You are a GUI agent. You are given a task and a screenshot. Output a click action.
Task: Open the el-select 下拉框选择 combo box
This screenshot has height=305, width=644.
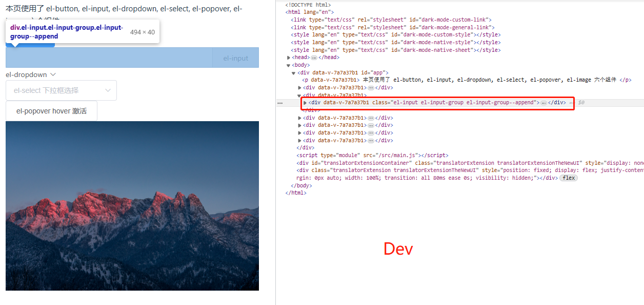point(61,90)
